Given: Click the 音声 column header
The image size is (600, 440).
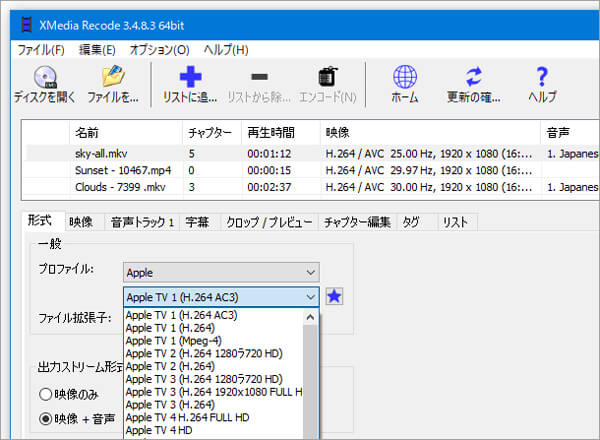Looking at the screenshot, I should pos(570,132).
